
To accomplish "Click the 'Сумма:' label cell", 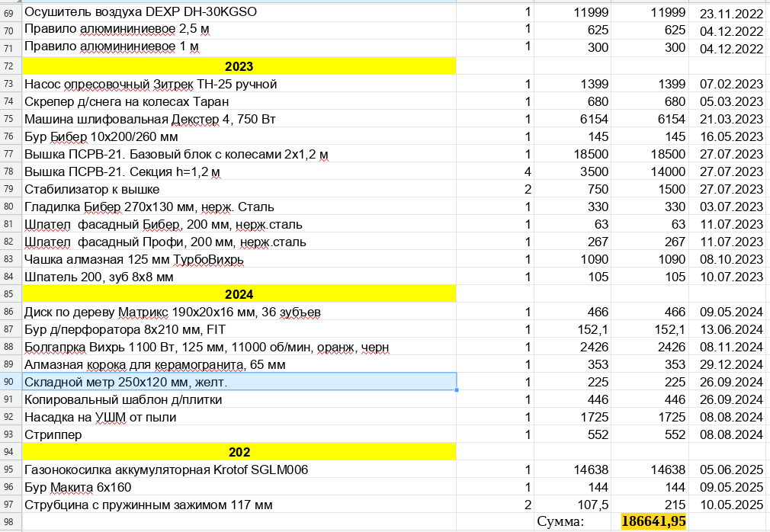I will pos(572,521).
